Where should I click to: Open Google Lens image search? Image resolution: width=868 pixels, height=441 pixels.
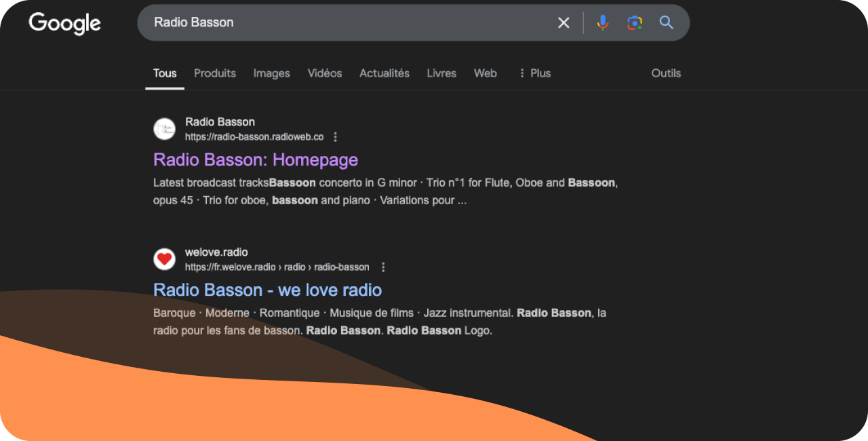click(x=634, y=22)
